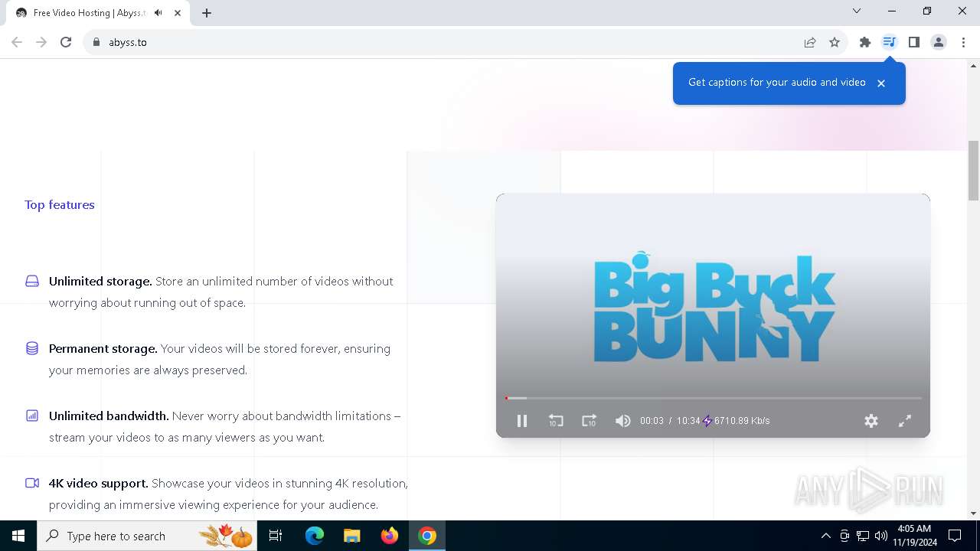Click the Unlimited storage icon
Screen dimensions: 980x551
pyautogui.click(x=32, y=281)
